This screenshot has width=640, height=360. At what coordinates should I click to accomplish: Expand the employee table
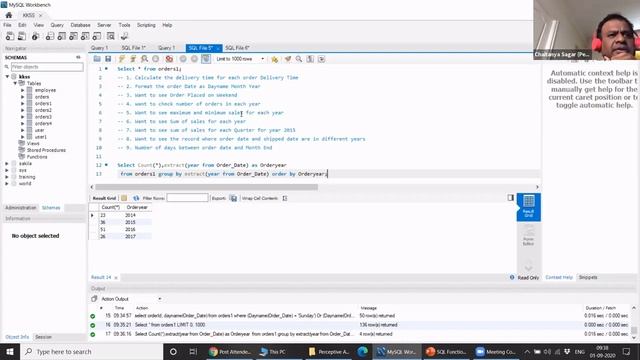[23, 90]
